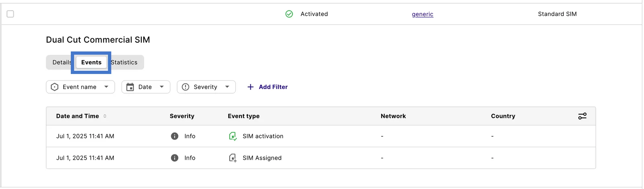Click the Severity dropdown arrow
The width and height of the screenshot is (644, 189).
tap(227, 87)
